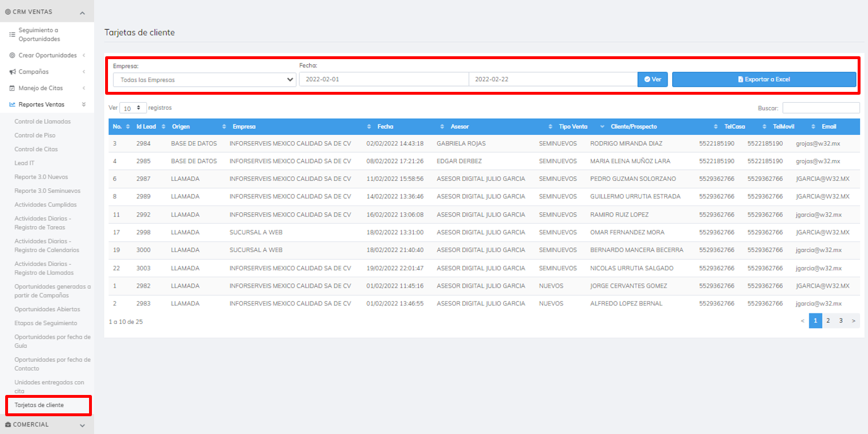The height and width of the screenshot is (434, 868).
Task: Sort table by the Fecha column header
Action: click(x=385, y=127)
